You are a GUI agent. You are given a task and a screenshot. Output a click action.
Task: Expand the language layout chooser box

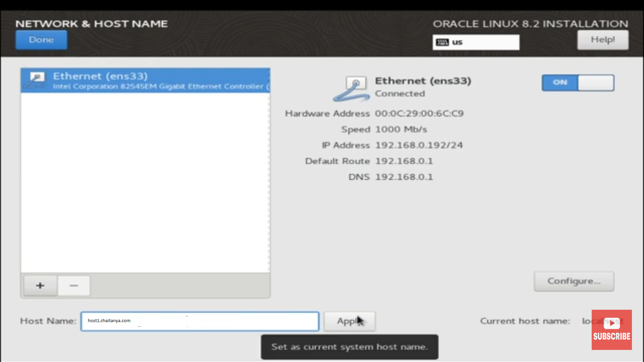476,42
